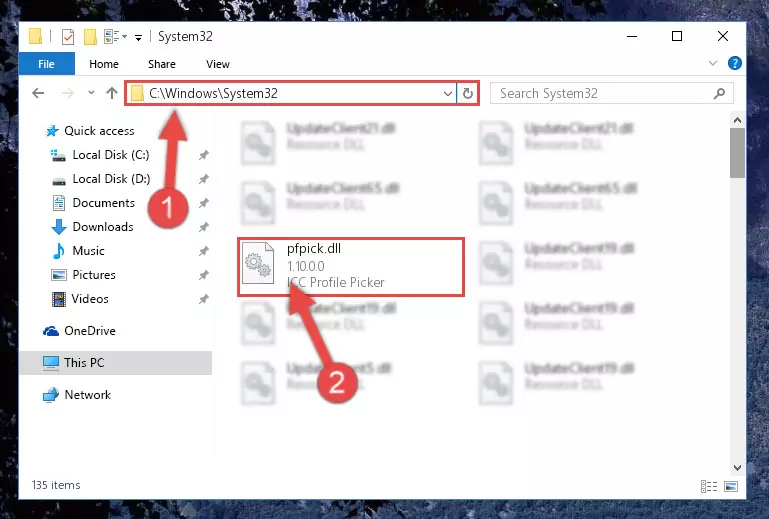Image resolution: width=769 pixels, height=519 pixels.
Task: Maximize the System32 window
Action: [677, 36]
